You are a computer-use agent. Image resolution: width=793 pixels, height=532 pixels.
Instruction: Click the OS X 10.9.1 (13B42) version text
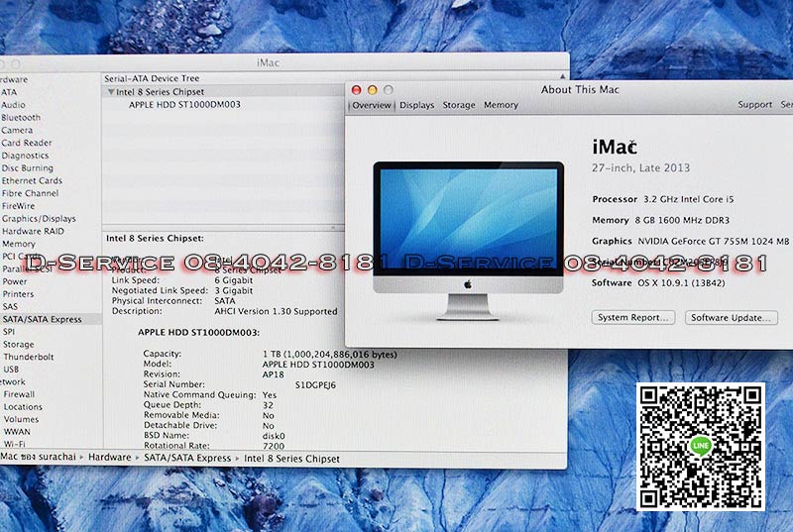point(681,283)
